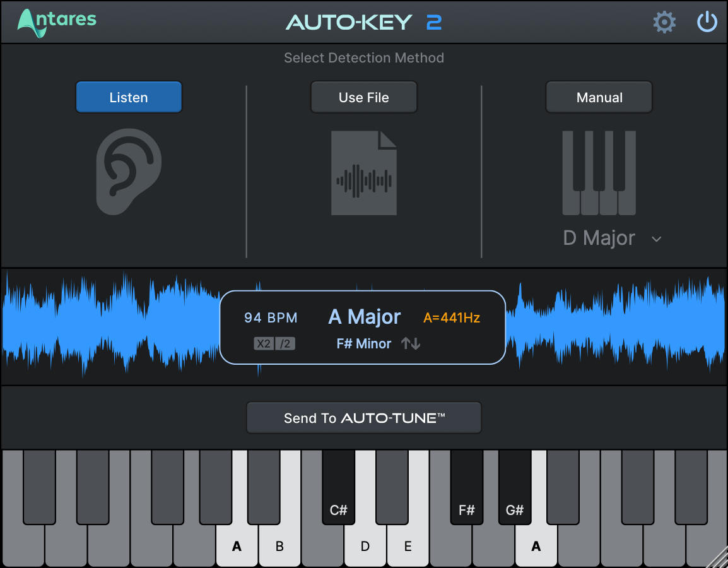This screenshot has height=568, width=728.
Task: Toggle the plugin power button
Action: (x=707, y=21)
